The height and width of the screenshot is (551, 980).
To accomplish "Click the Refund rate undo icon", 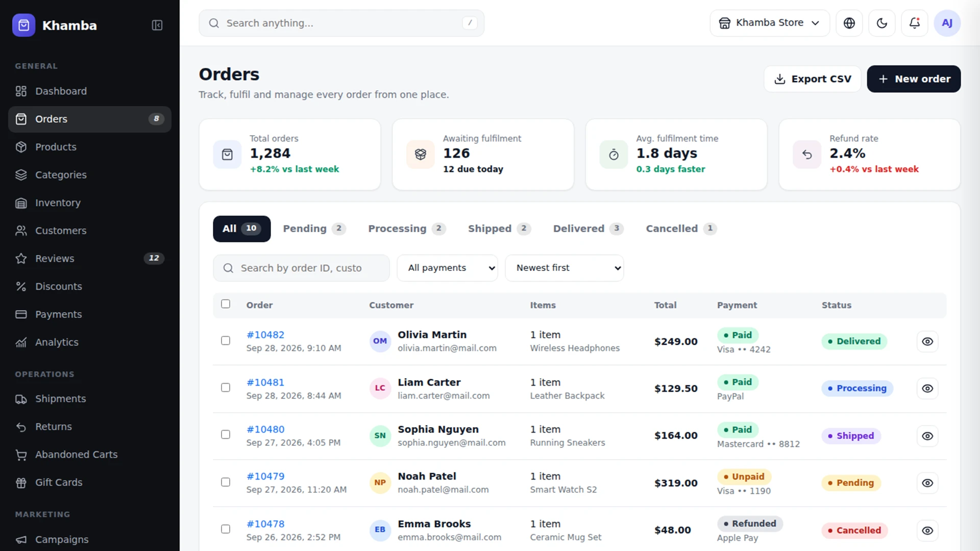I will point(807,154).
